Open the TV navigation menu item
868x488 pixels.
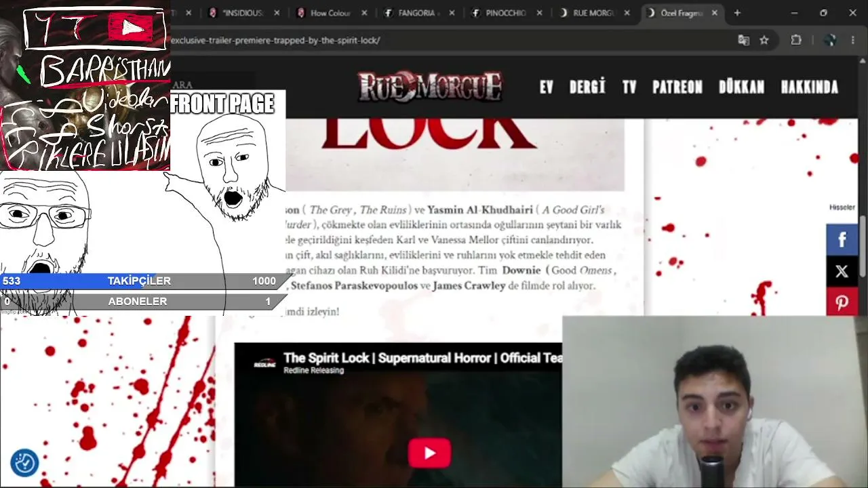coord(629,87)
